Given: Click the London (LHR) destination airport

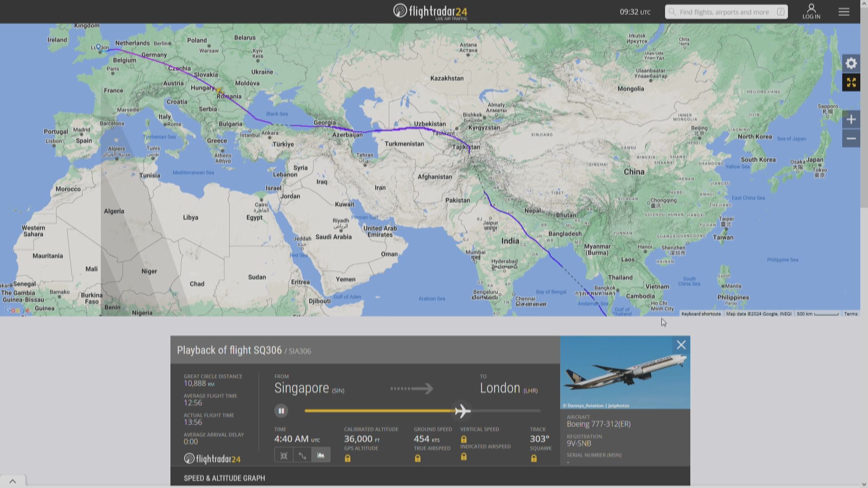Looking at the screenshot, I should coord(509,388).
